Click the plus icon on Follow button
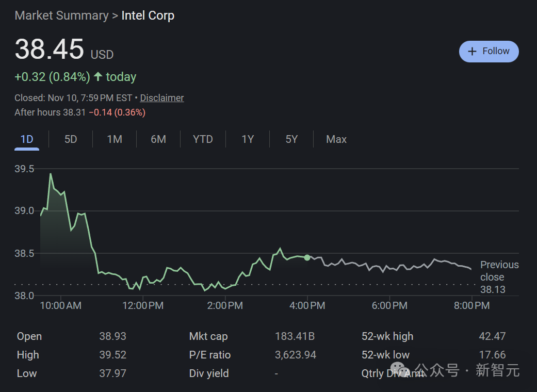This screenshot has width=537, height=392. coord(471,52)
